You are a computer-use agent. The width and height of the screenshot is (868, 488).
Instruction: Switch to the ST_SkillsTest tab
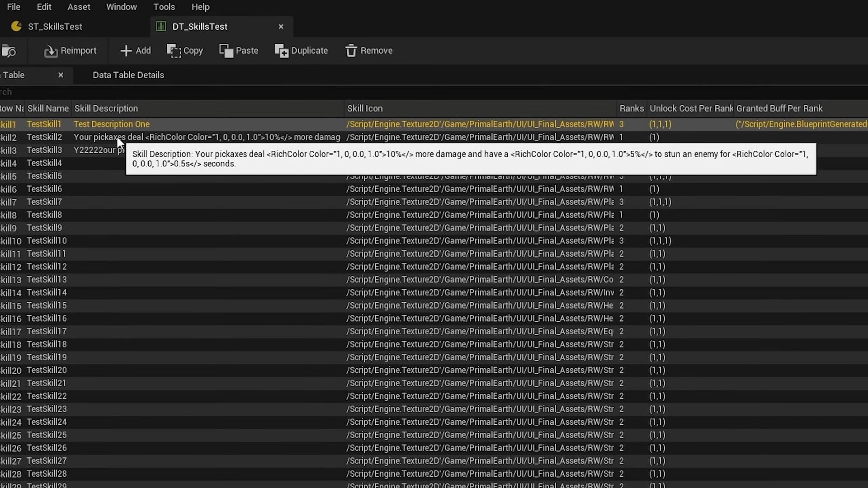click(55, 27)
